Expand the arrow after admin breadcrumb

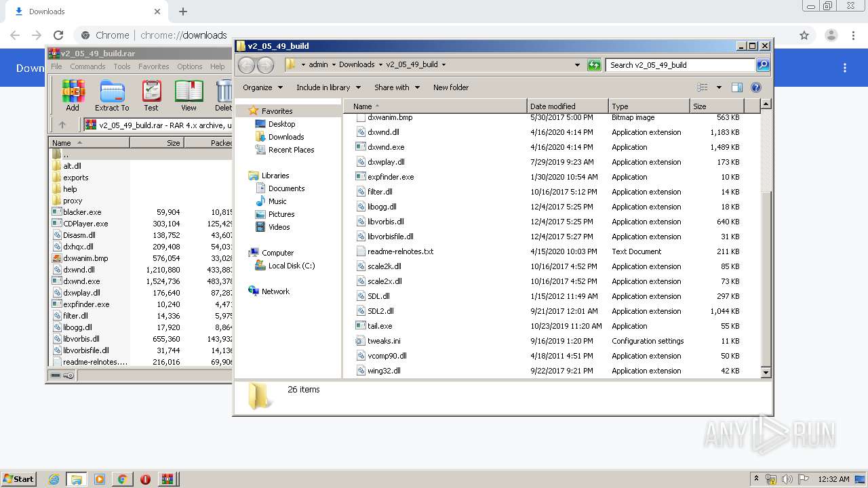click(x=333, y=65)
